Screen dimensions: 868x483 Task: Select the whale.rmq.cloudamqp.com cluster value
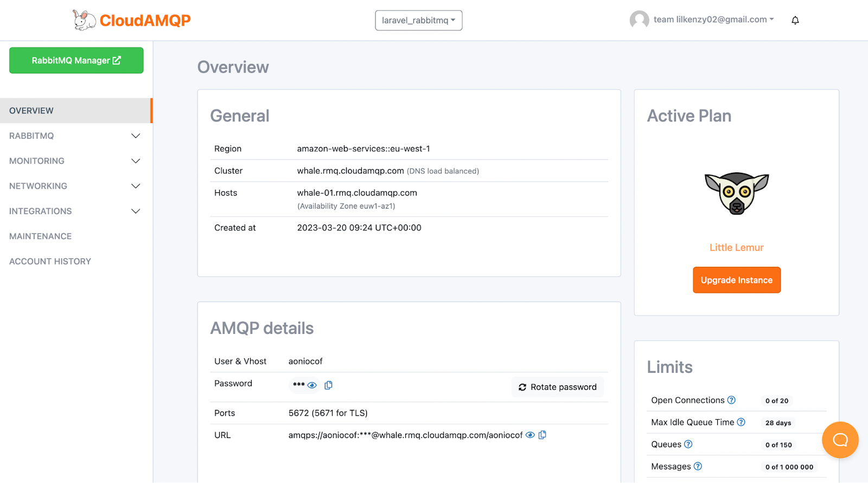click(350, 171)
